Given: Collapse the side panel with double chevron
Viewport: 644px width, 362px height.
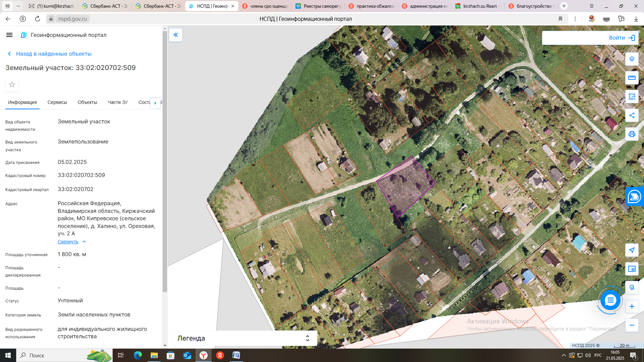Looking at the screenshot, I should point(176,35).
